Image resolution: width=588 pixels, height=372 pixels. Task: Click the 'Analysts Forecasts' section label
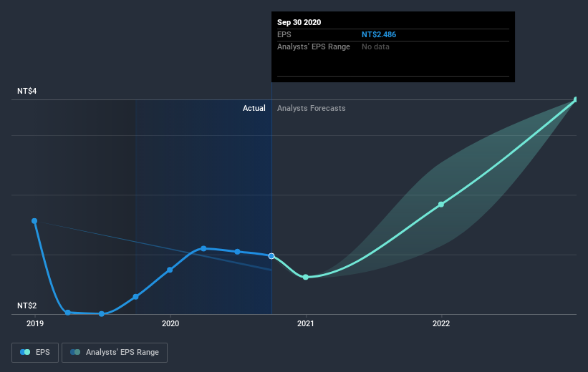point(312,109)
